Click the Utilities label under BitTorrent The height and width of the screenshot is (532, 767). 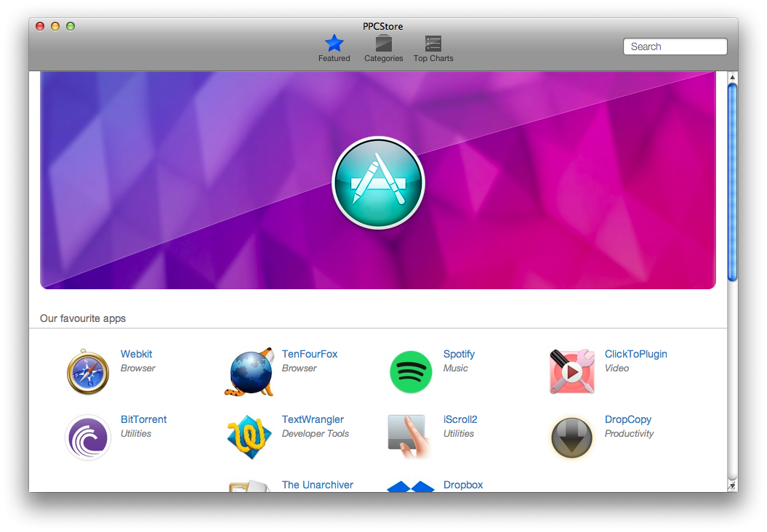click(135, 434)
